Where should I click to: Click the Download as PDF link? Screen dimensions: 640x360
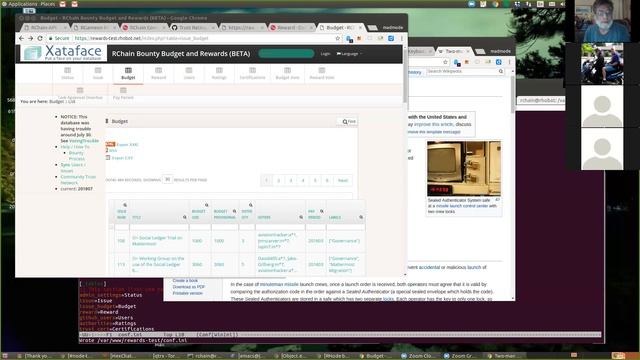tap(189, 287)
